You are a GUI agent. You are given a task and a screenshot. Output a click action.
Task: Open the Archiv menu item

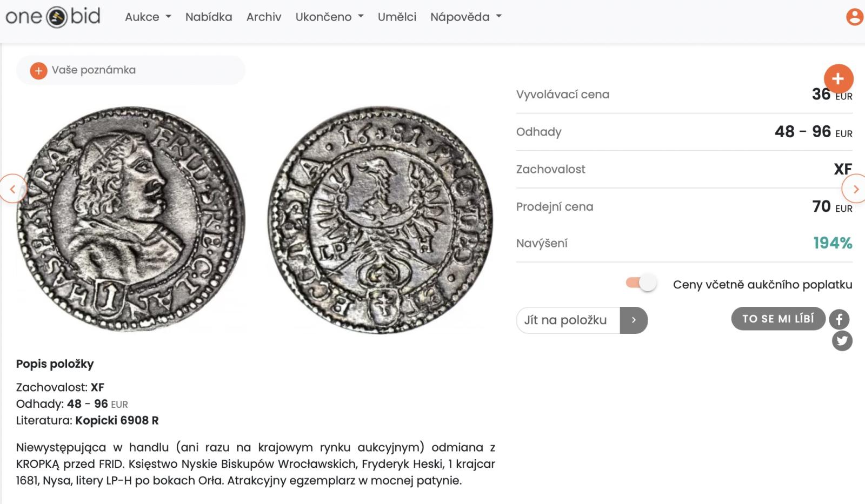coord(264,17)
